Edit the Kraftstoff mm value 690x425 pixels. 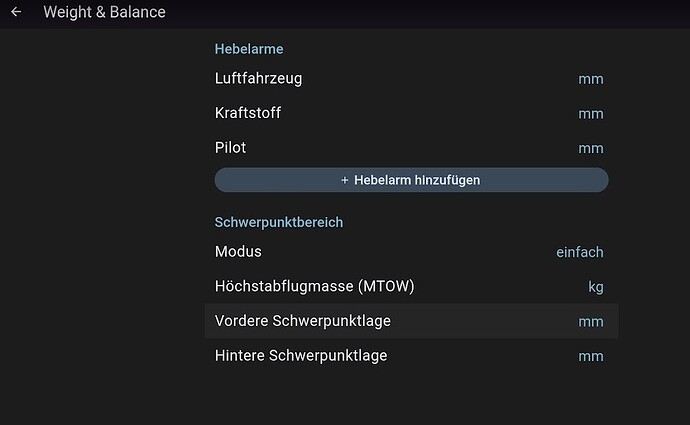pos(590,114)
